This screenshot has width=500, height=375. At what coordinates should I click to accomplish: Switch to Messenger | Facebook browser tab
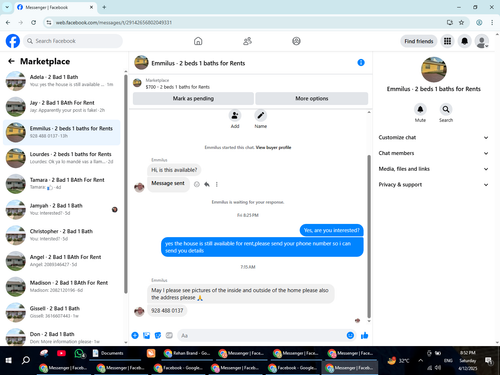(x=56, y=7)
